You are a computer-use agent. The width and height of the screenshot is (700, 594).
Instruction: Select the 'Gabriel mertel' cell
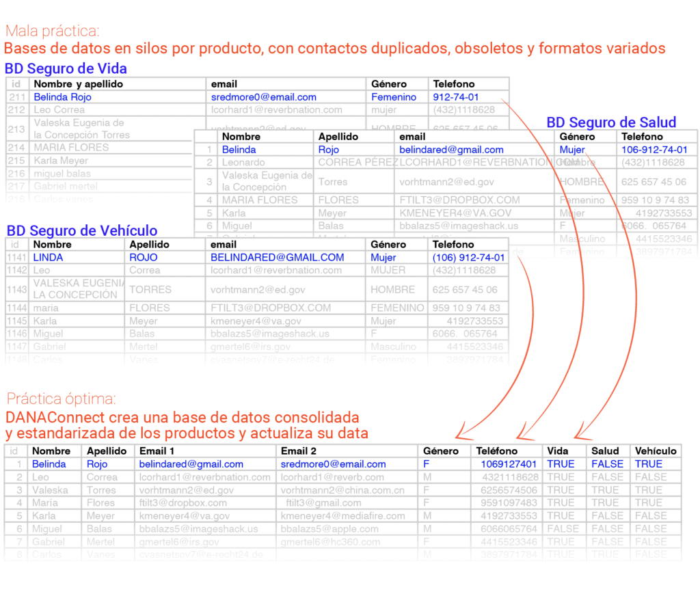pos(65,186)
